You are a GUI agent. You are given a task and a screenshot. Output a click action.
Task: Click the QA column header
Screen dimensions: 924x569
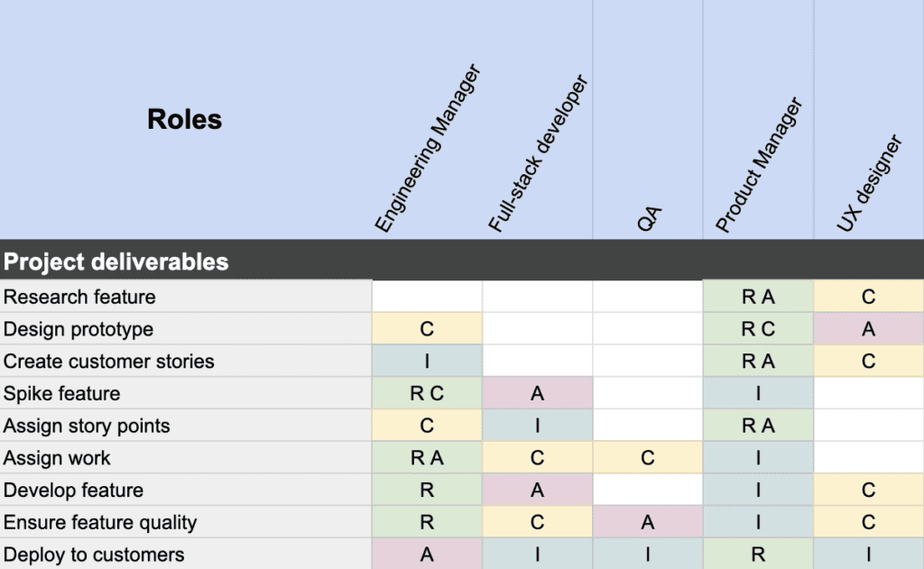[x=648, y=219]
